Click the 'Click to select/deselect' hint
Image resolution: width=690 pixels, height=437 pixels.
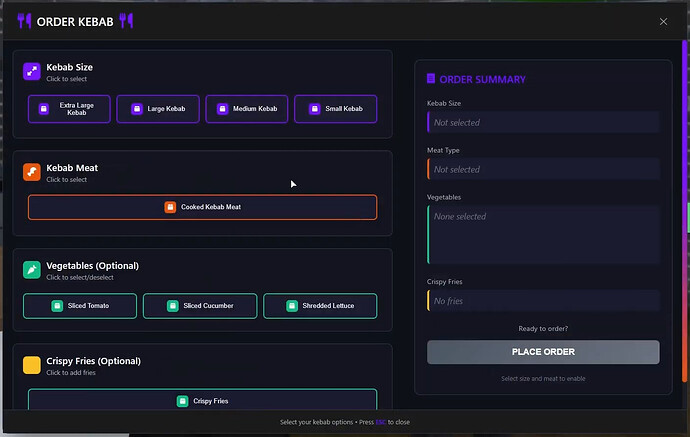point(80,277)
